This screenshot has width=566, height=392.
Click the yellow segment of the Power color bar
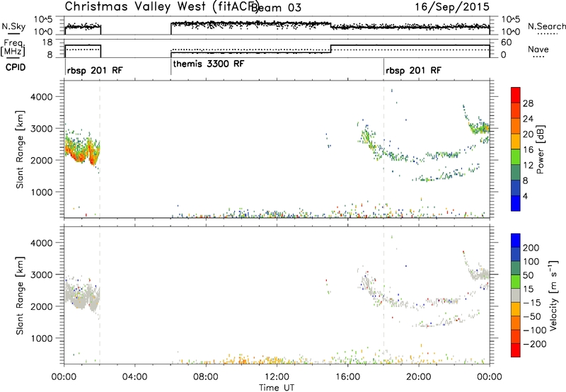click(516, 141)
